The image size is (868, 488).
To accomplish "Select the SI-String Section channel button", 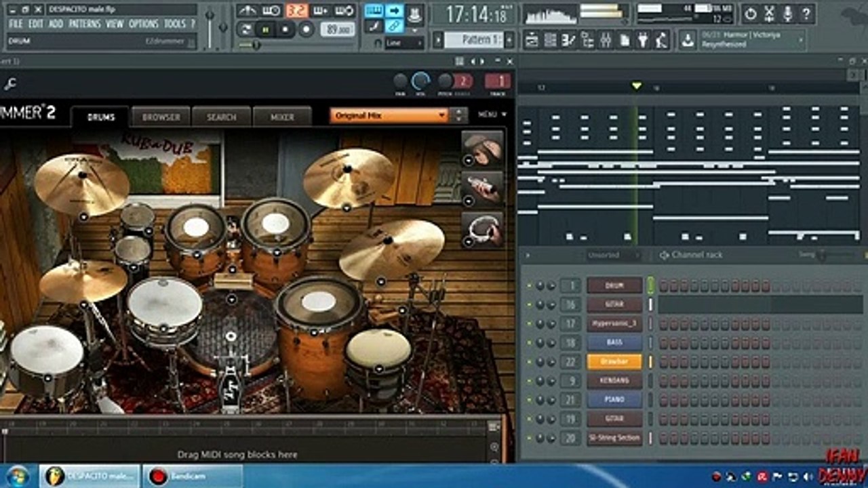I will (x=614, y=438).
